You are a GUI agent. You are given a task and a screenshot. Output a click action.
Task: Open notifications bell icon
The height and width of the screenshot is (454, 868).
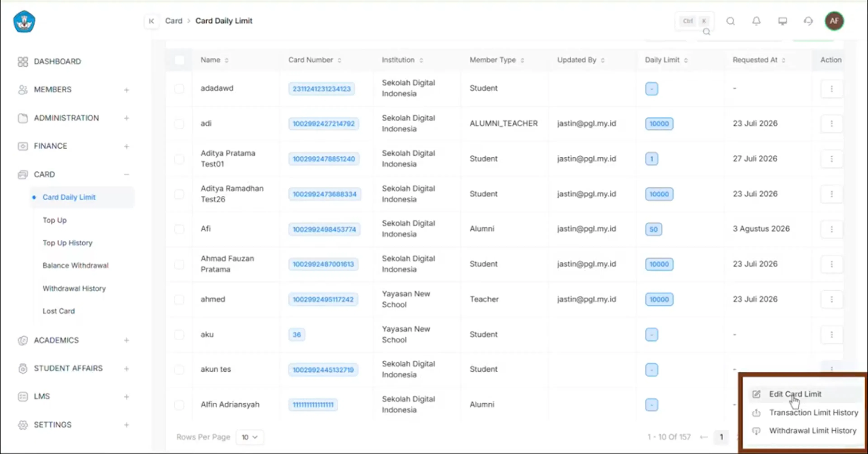click(757, 21)
